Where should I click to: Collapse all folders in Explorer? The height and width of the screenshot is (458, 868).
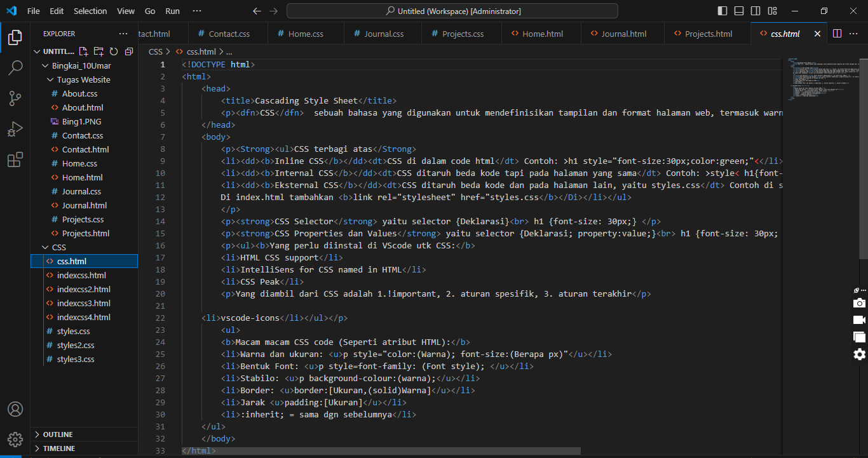pyautogui.click(x=129, y=51)
